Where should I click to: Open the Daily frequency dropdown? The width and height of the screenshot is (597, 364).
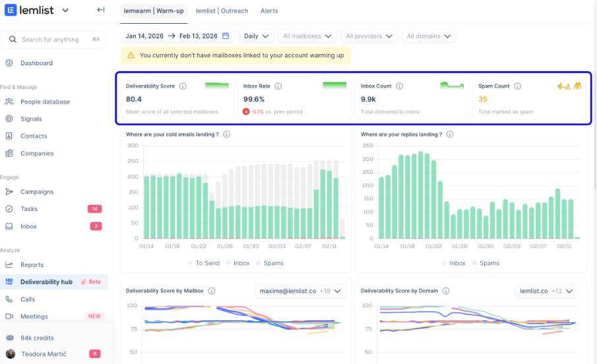[x=256, y=36]
